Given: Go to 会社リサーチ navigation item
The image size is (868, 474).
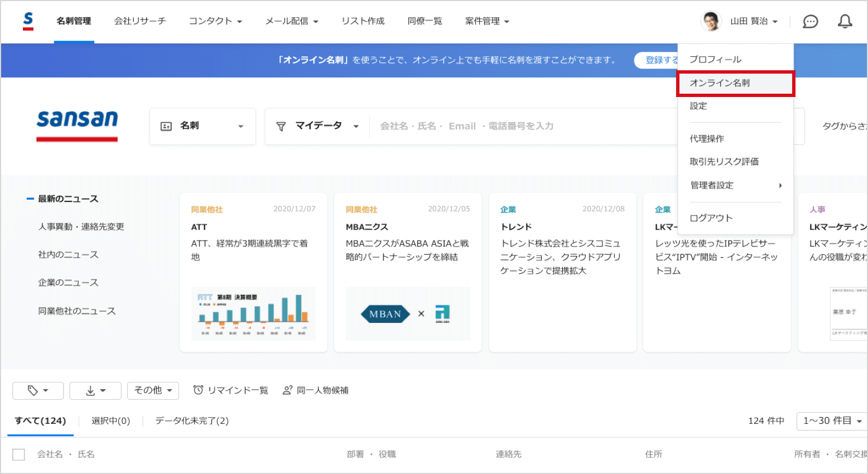Looking at the screenshot, I should coord(140,21).
